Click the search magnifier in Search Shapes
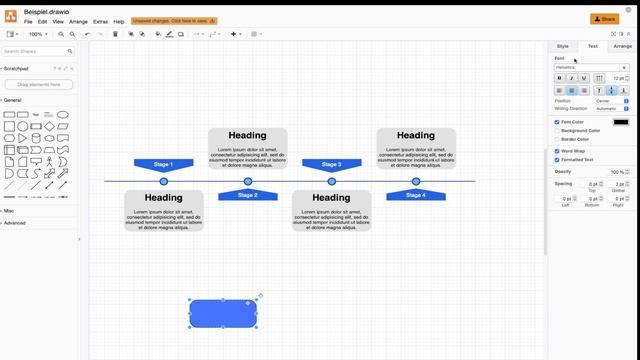This screenshot has height=360, width=640. pos(70,51)
